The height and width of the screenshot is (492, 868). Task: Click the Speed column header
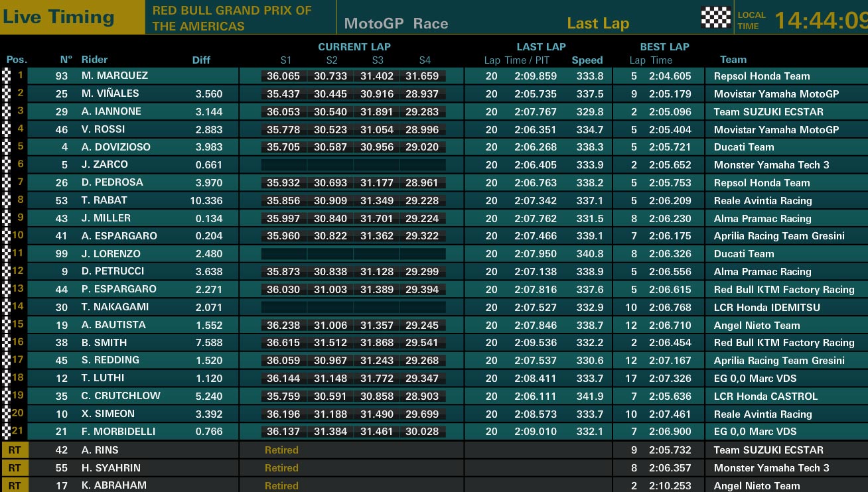point(587,60)
